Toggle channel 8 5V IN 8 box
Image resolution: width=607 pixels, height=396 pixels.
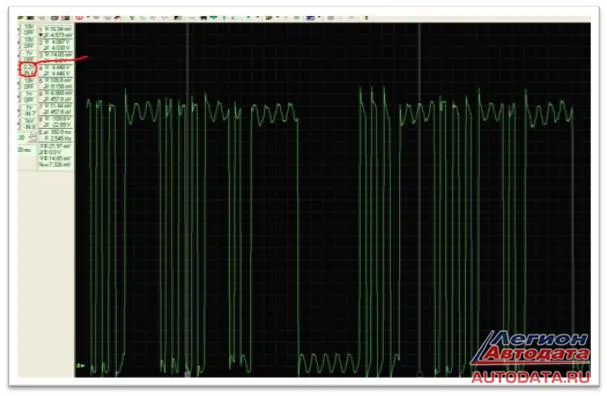point(29,124)
